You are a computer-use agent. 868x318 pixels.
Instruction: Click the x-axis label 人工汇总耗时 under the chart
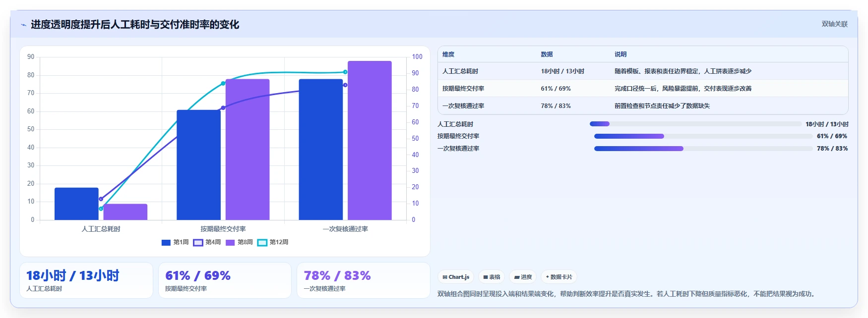[101, 229]
